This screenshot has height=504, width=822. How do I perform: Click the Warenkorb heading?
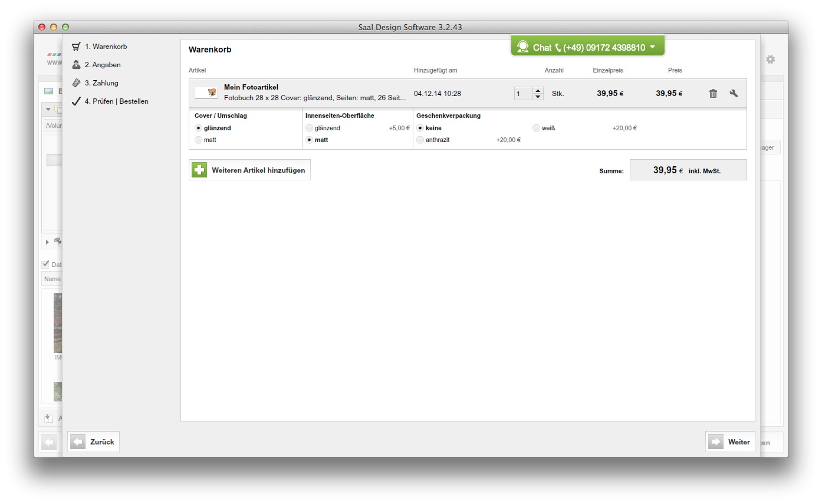pos(210,50)
